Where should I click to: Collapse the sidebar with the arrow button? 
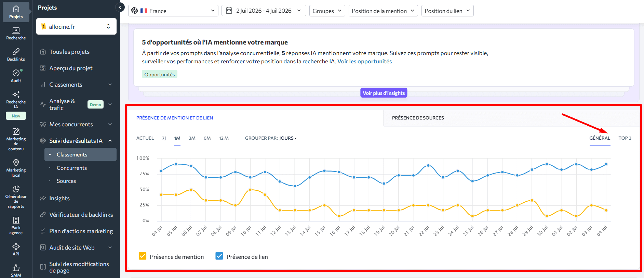click(x=120, y=7)
